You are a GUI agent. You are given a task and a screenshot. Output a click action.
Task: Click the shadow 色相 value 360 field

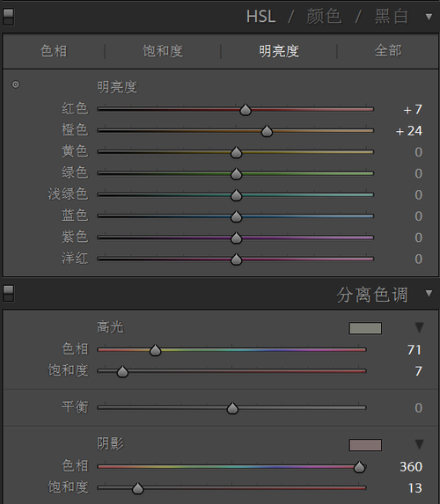(x=411, y=467)
